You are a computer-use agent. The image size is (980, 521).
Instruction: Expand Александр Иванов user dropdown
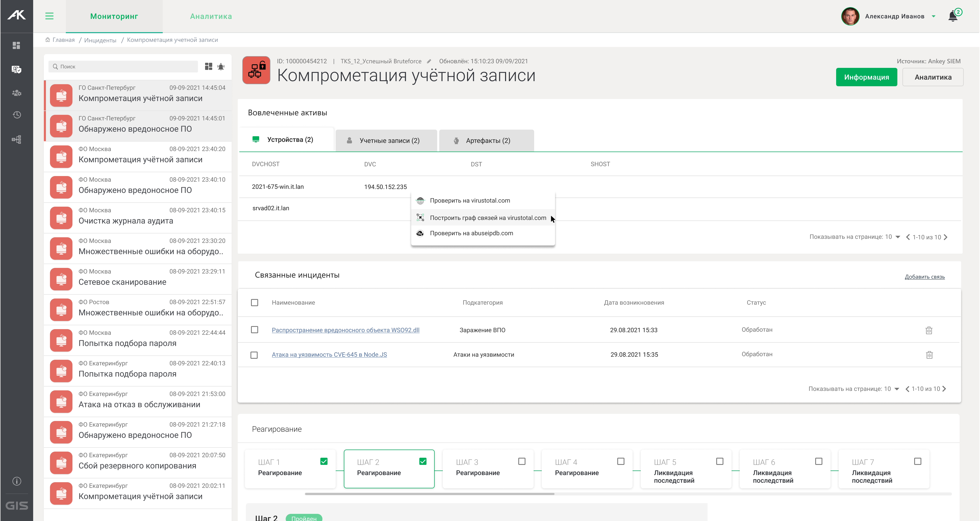[934, 16]
